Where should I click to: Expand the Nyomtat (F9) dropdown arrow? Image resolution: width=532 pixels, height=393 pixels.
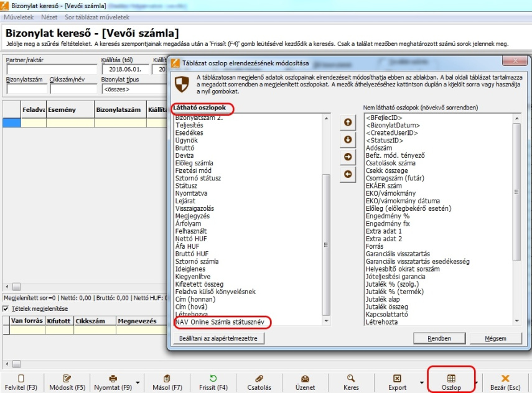point(136,382)
